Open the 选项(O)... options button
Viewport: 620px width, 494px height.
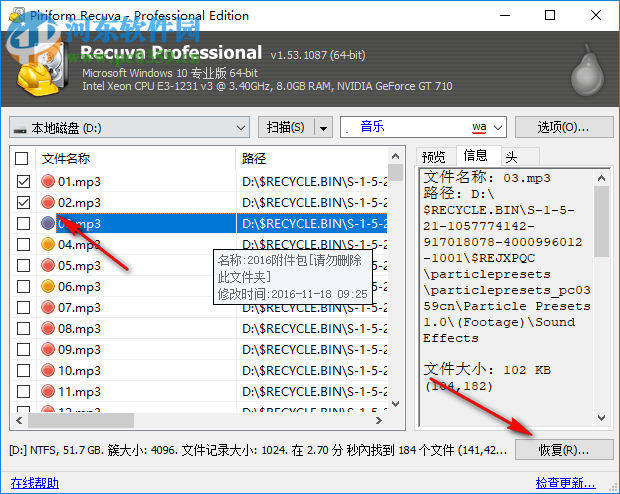point(564,127)
